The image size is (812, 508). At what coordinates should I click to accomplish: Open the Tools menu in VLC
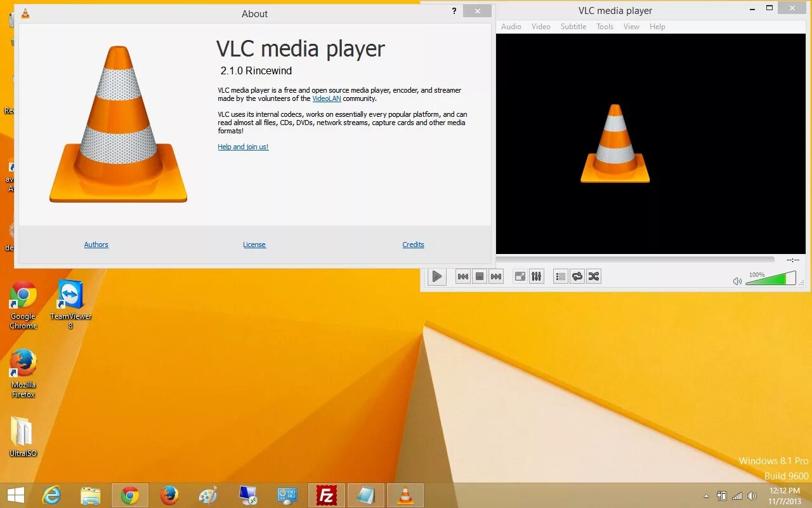[605, 27]
